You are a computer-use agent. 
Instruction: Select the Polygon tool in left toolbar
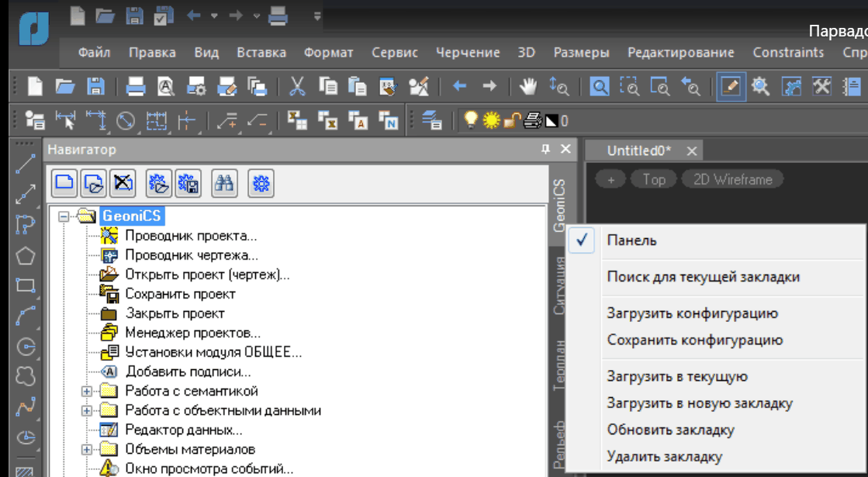coord(26,255)
